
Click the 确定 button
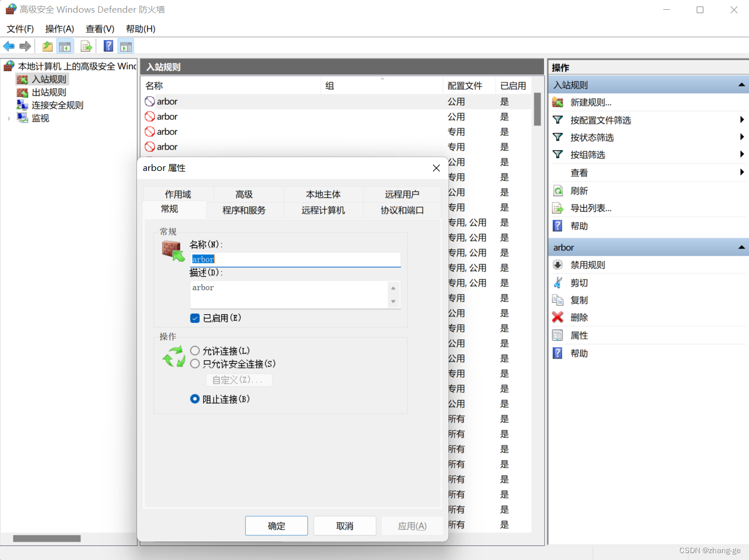[x=276, y=526]
